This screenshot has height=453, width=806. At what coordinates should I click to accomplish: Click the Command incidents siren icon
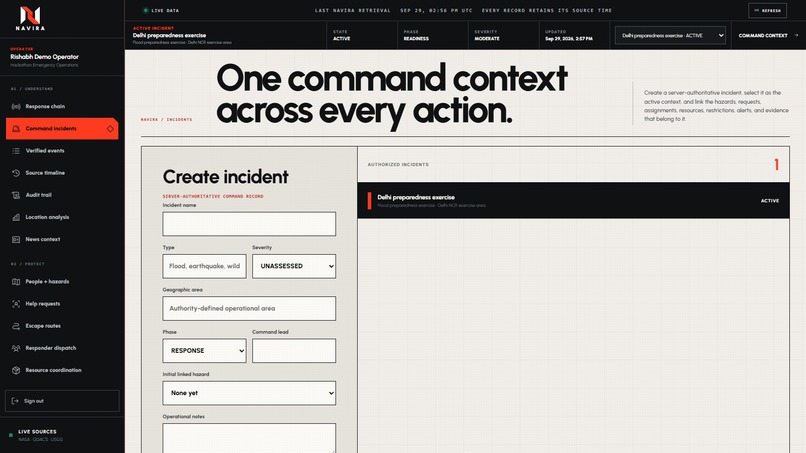click(16, 129)
